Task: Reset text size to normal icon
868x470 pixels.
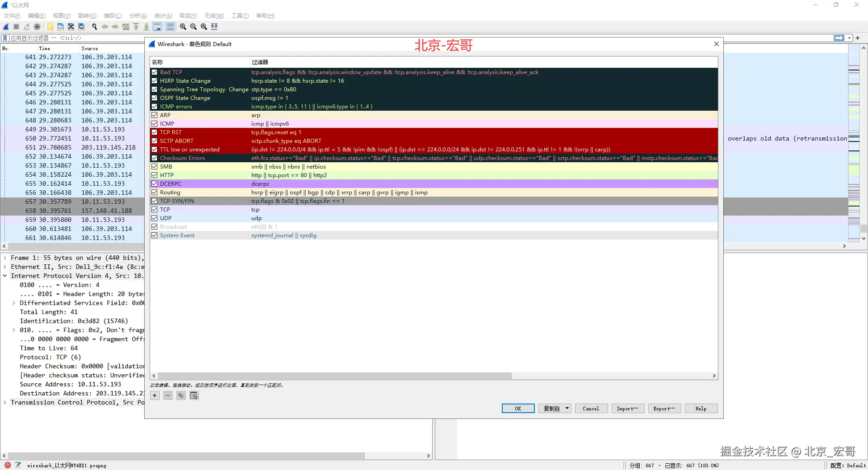Action: 204,27
